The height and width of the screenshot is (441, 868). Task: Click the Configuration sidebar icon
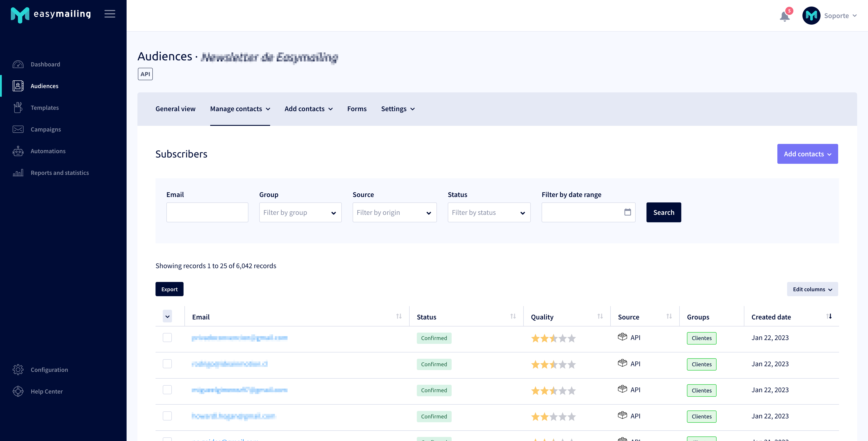17,370
